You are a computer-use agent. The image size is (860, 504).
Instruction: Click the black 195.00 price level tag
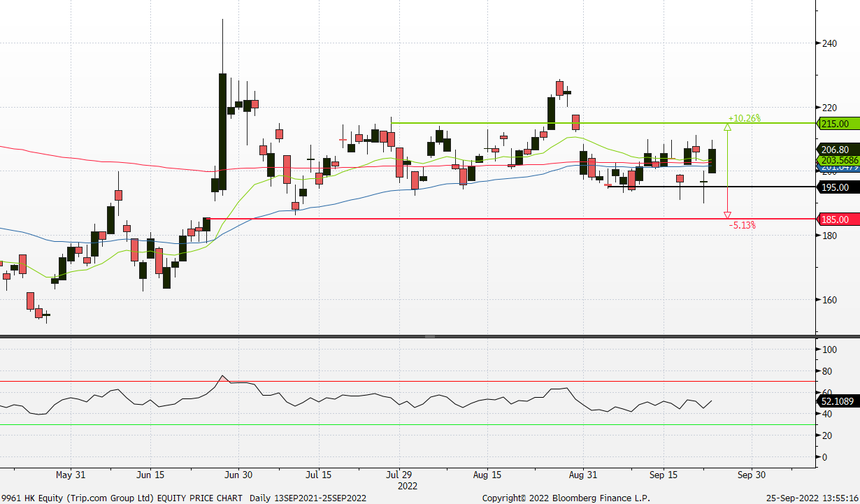pos(838,187)
